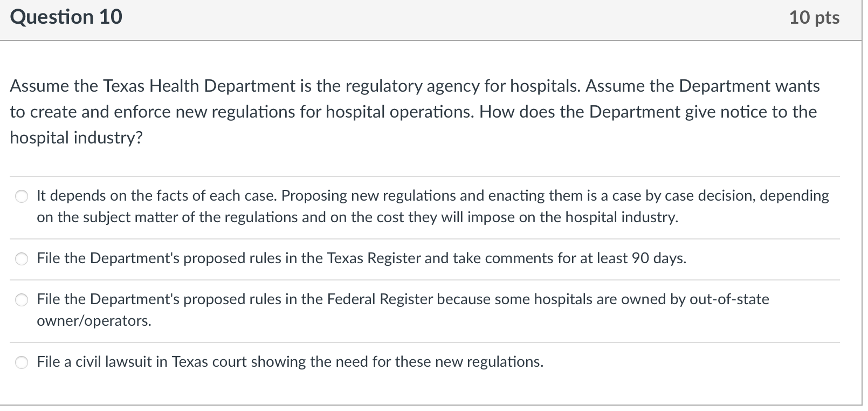
Task: Click the Texas Register answer text
Action: [x=360, y=258]
